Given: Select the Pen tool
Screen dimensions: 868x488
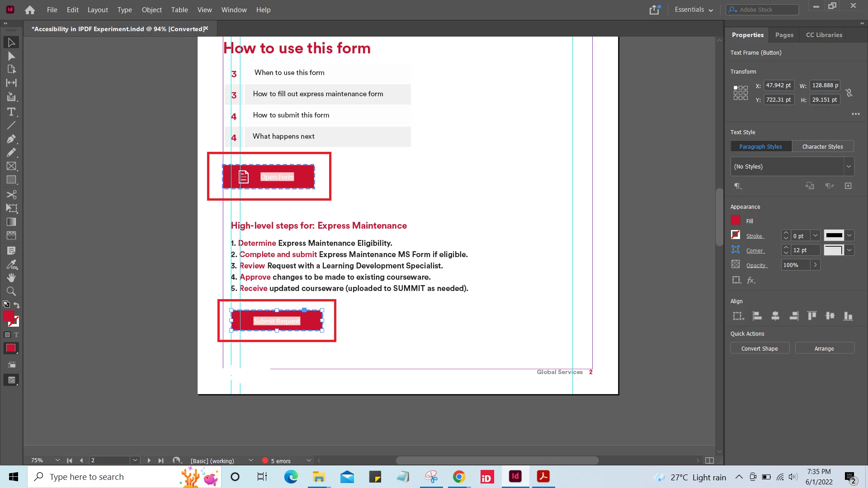Looking at the screenshot, I should coord(11,139).
